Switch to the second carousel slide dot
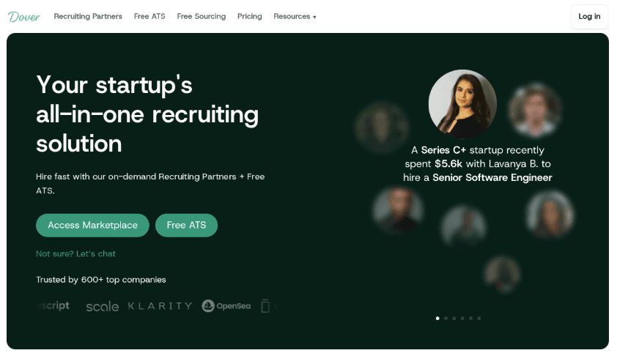617x364 pixels. pos(446,318)
